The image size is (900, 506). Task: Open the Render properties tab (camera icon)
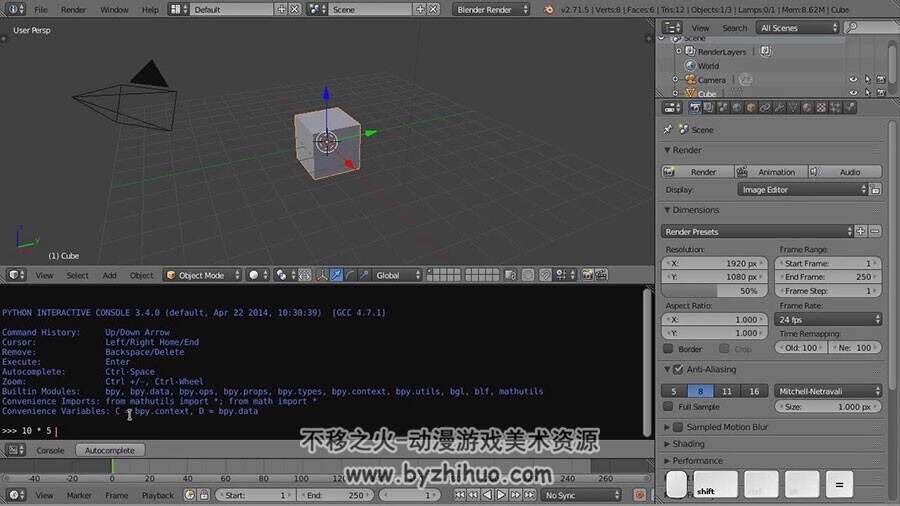click(695, 107)
